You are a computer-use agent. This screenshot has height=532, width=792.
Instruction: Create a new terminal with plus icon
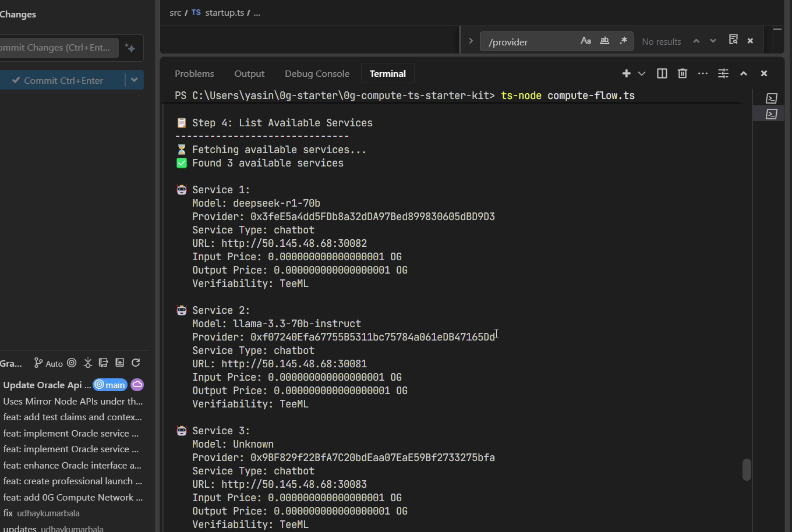pos(627,73)
